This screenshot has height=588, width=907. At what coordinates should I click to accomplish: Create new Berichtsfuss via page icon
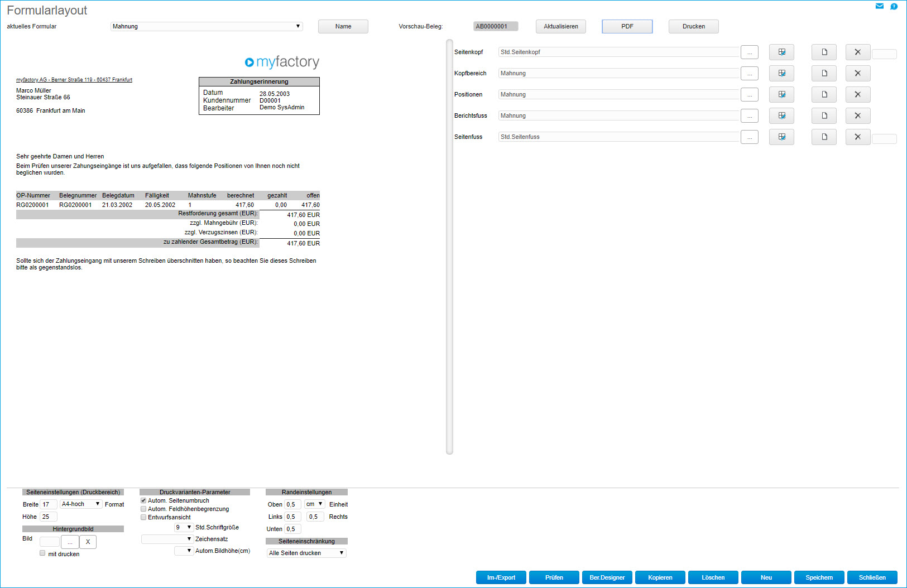click(824, 115)
